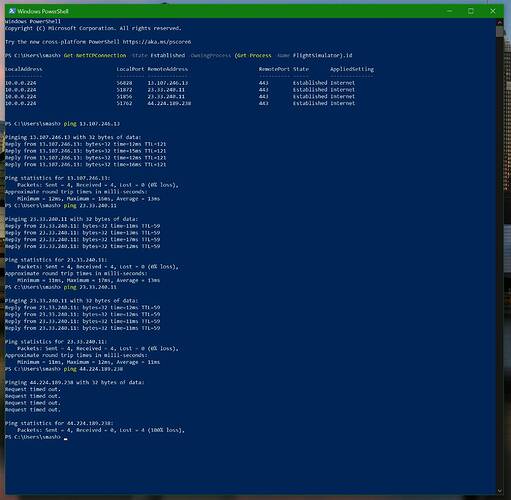Click 'Ping statistics for 13.107.246.13:' line
The width and height of the screenshot is (511, 500).
[58, 178]
